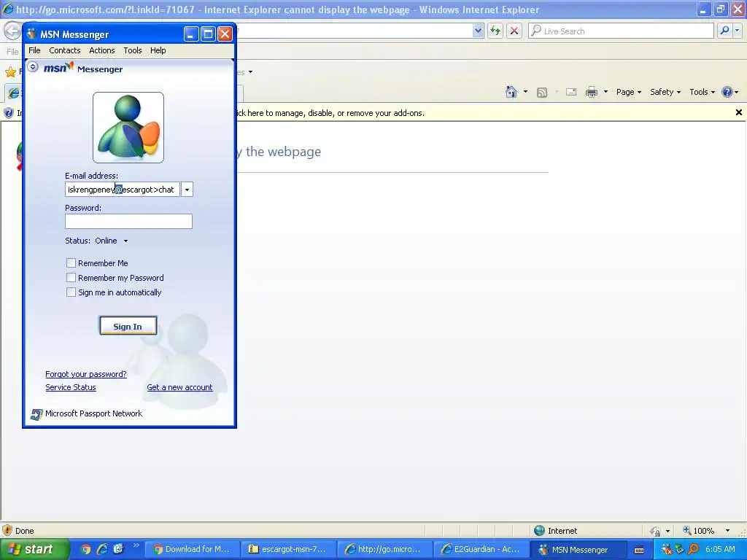Open the search options dropdown arrow
Viewport: 747px width, 560px height.
point(737,31)
